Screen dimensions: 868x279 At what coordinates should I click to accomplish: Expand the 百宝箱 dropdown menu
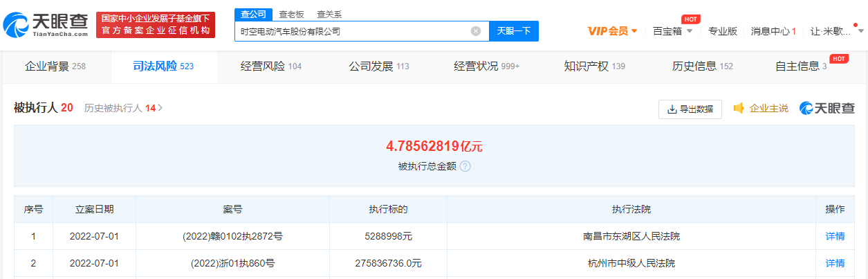(x=673, y=31)
